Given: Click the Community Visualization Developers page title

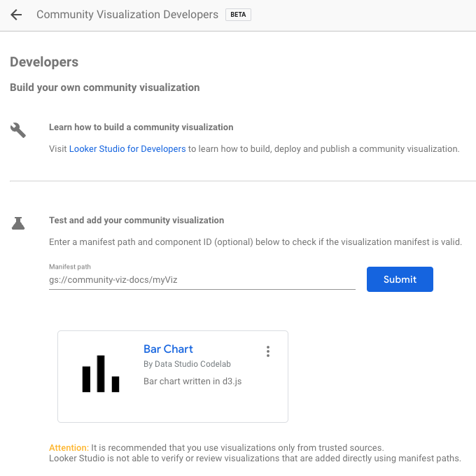Looking at the screenshot, I should tap(127, 15).
